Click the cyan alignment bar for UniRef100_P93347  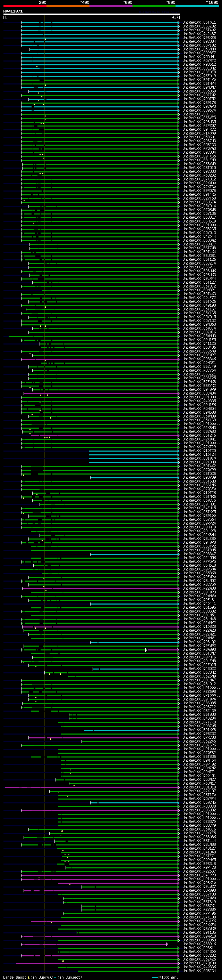[x=134, y=554]
